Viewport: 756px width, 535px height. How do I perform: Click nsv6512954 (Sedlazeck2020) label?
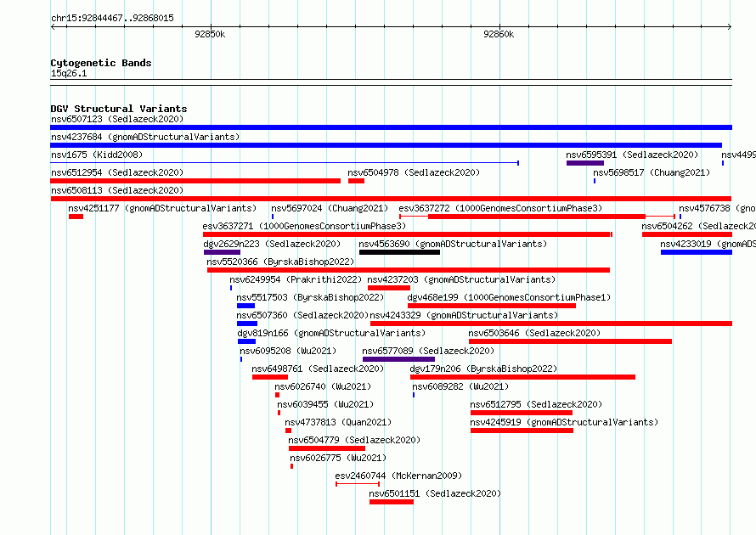point(117,172)
